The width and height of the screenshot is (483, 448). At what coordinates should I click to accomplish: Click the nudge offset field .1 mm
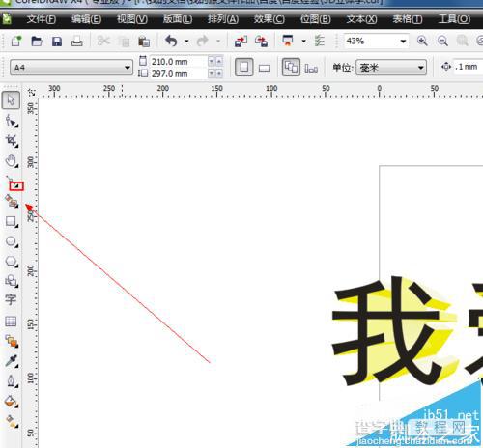tap(469, 67)
